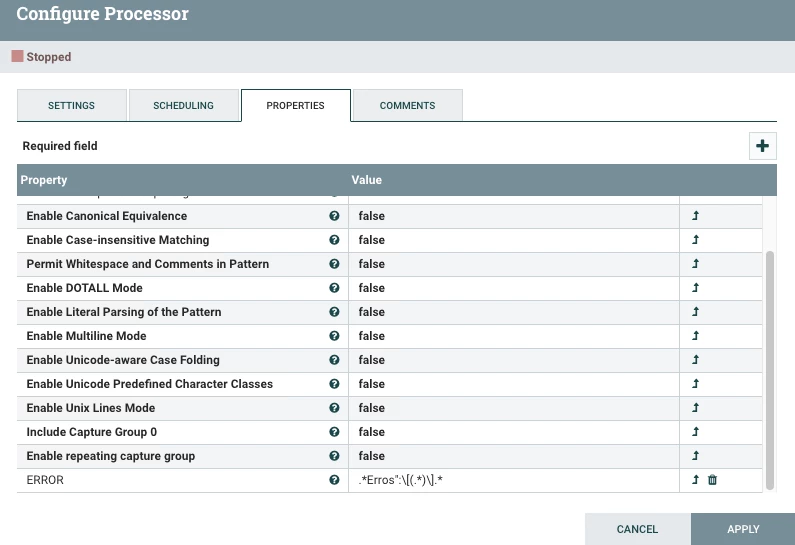
Task: Edit Enable DOTALL Mode false value
Action: 514,288
